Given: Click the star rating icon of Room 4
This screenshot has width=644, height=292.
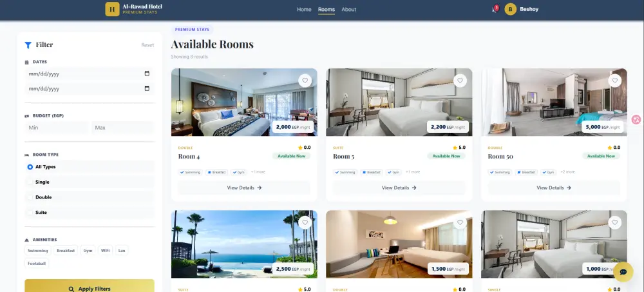Looking at the screenshot, I should coord(300,148).
